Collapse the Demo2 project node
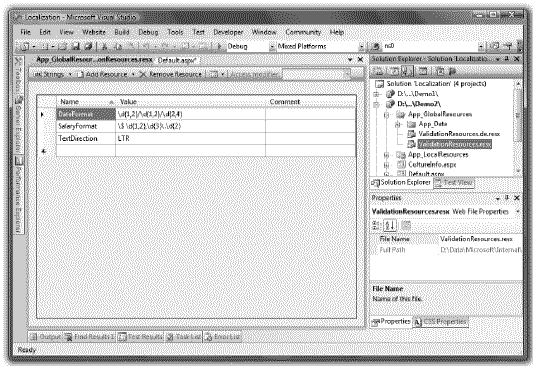 376,104
